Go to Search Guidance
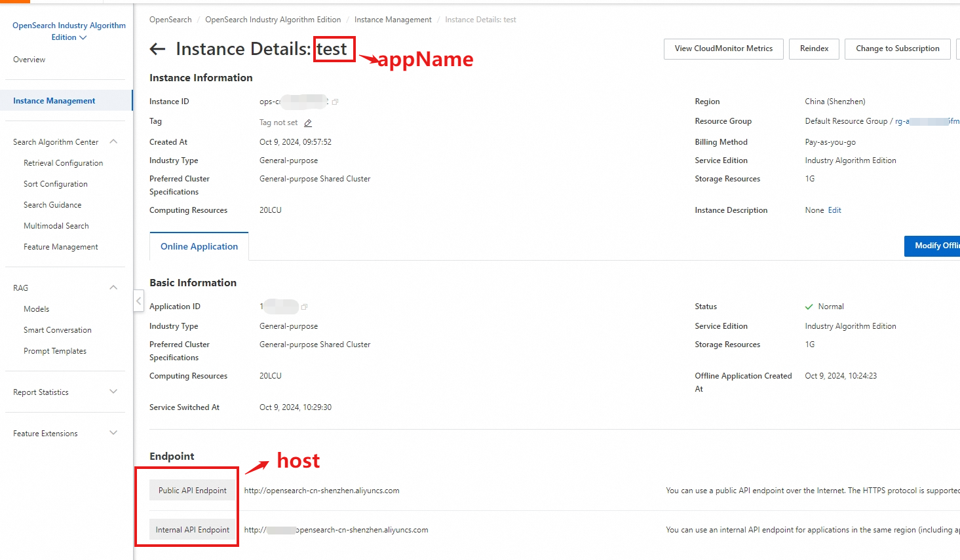Image resolution: width=960 pixels, height=560 pixels. [52, 205]
